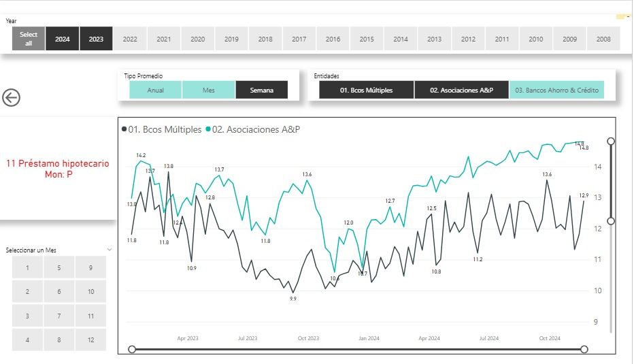Deselect the 2023 year button
Viewport: 634px width, 364px height.
tap(96, 39)
